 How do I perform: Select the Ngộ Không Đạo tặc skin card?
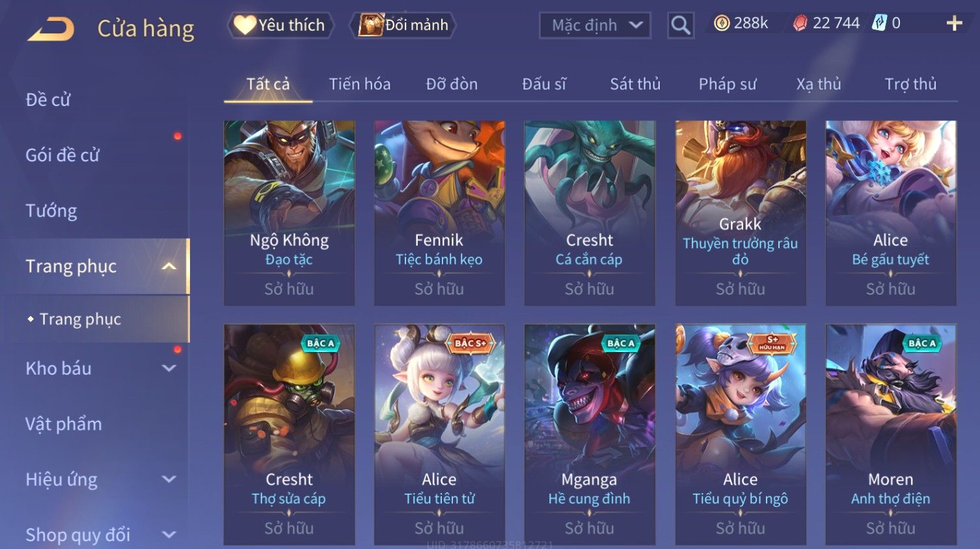(x=289, y=213)
